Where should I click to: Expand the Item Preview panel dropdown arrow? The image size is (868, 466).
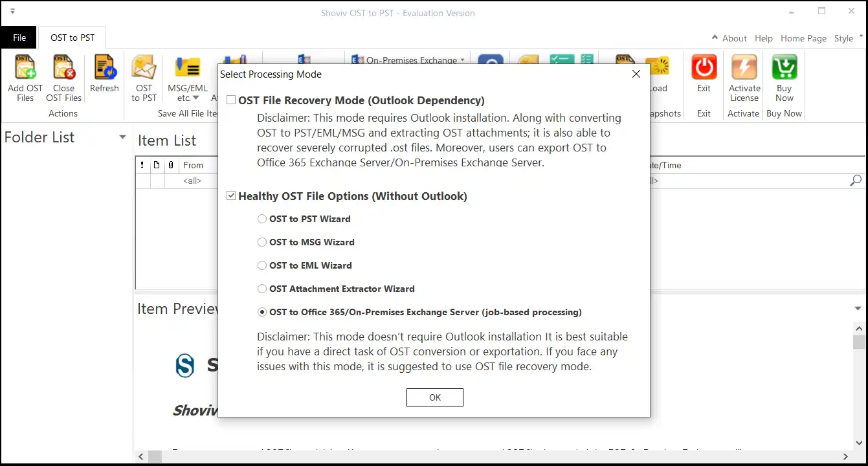[859, 309]
